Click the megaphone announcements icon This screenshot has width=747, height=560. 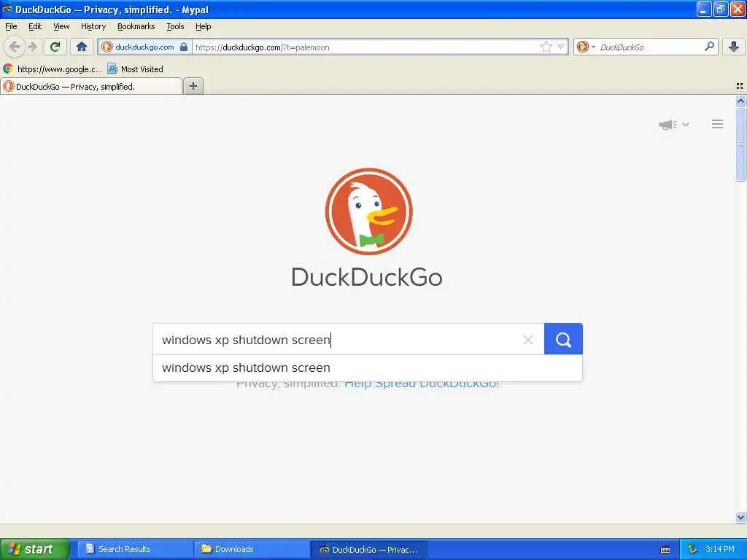click(668, 125)
